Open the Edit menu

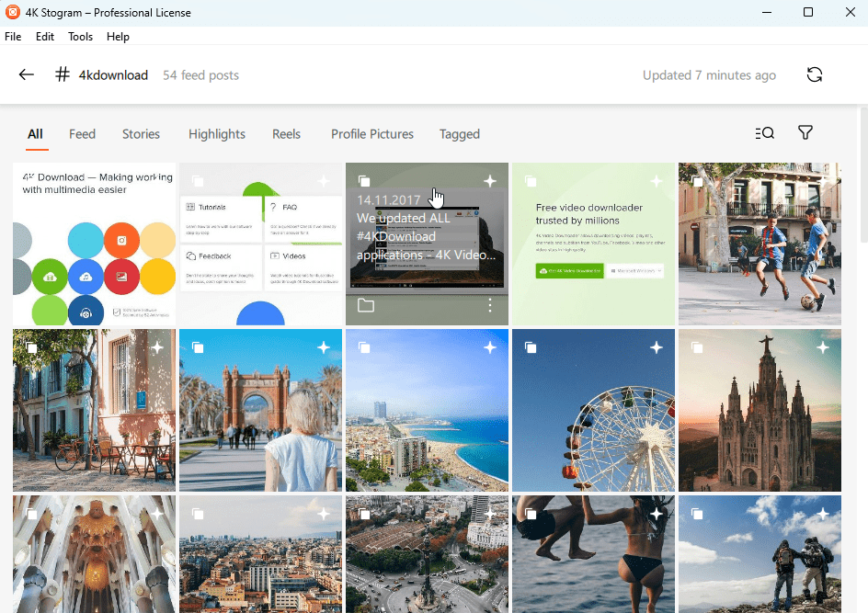click(45, 37)
